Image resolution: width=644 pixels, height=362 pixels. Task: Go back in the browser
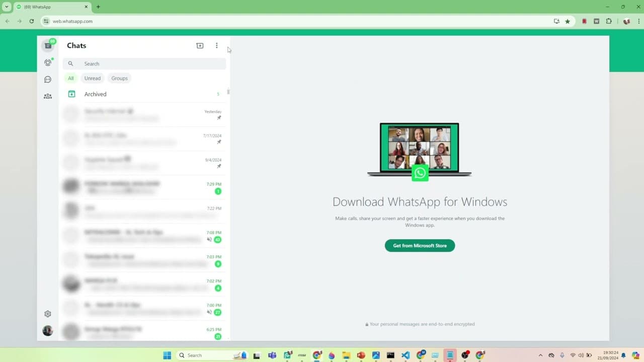pos(7,21)
